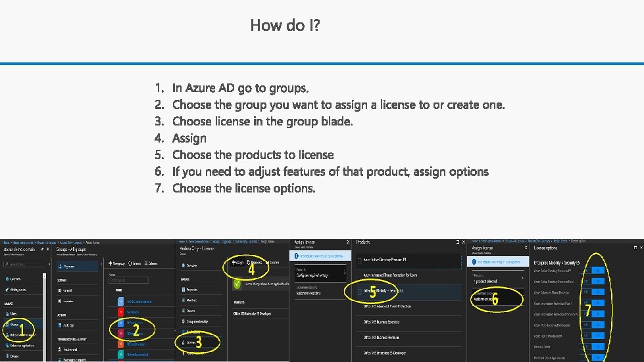Turn On Intune A Direct option
The image size is (644, 362).
598,347
